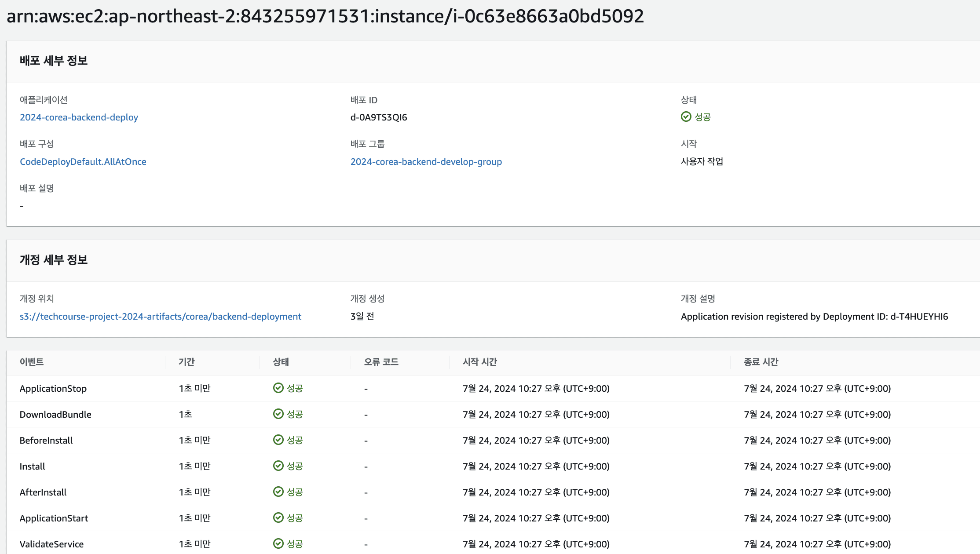Open the 2024-corea-backend-deploy application link
This screenshot has width=980, height=554.
79,117
